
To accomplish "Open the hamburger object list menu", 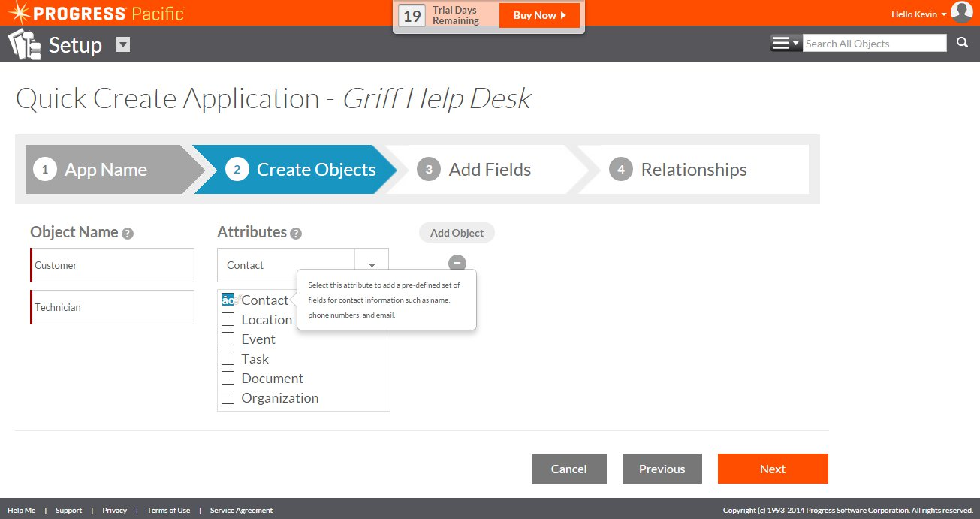I will click(x=785, y=44).
